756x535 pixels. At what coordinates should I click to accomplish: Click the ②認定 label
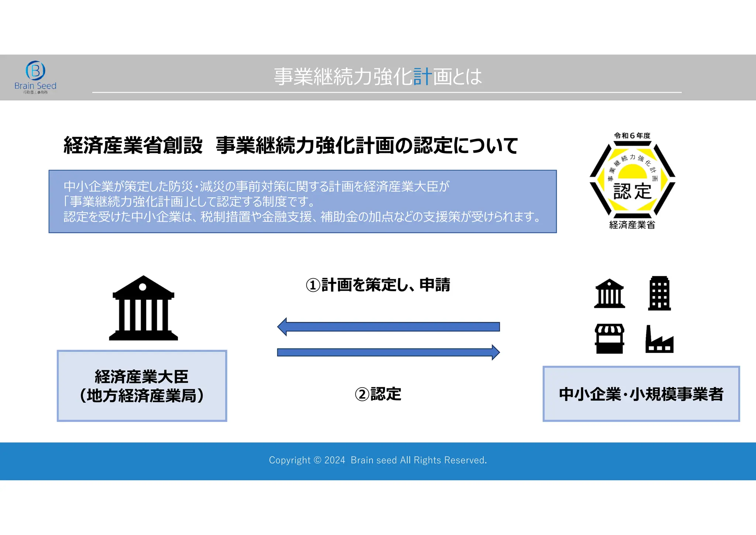(378, 394)
